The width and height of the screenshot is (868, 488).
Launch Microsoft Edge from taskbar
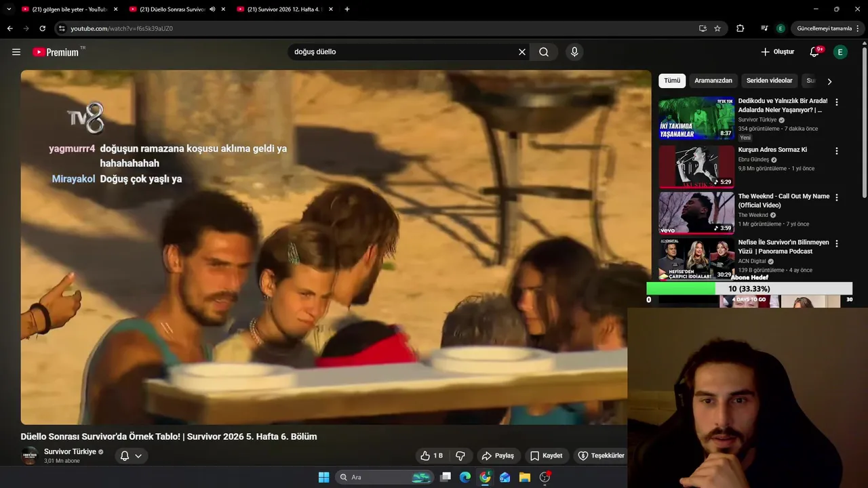pos(465,477)
